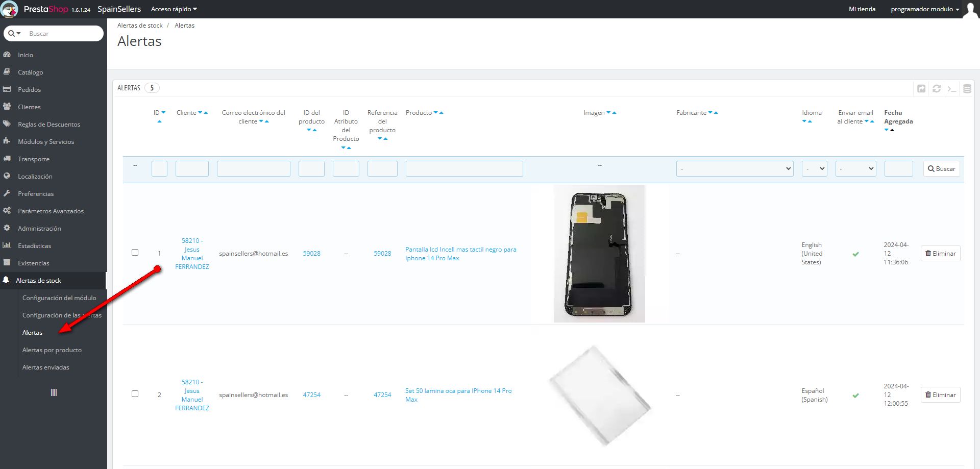Open the database export to SQL Manager icon
This screenshot has width=980, height=469.
(967, 89)
